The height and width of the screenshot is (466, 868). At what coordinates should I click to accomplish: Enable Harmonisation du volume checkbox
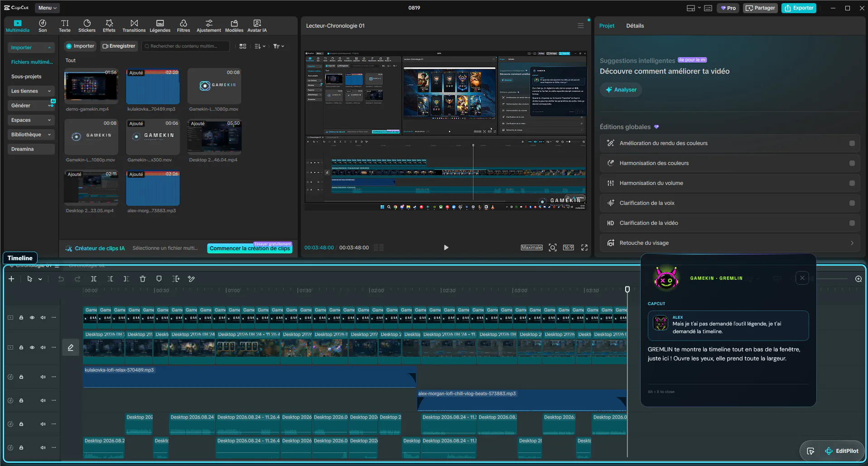pyautogui.click(x=852, y=183)
